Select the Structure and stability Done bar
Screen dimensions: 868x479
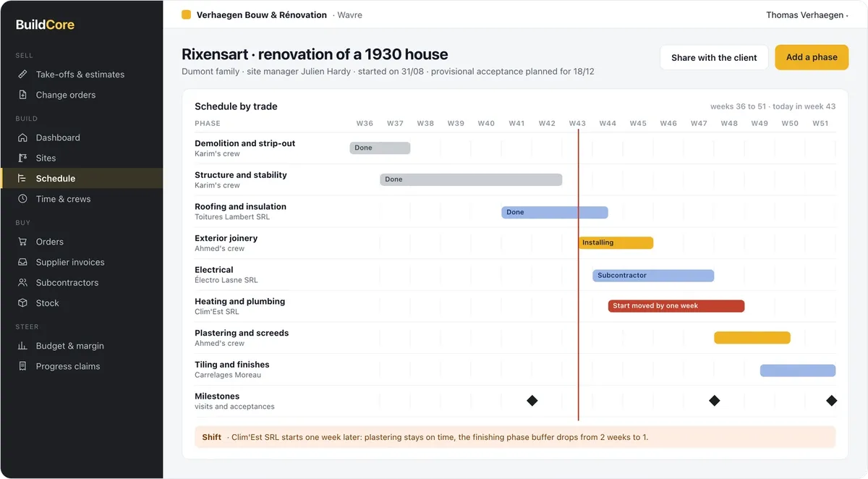point(471,179)
